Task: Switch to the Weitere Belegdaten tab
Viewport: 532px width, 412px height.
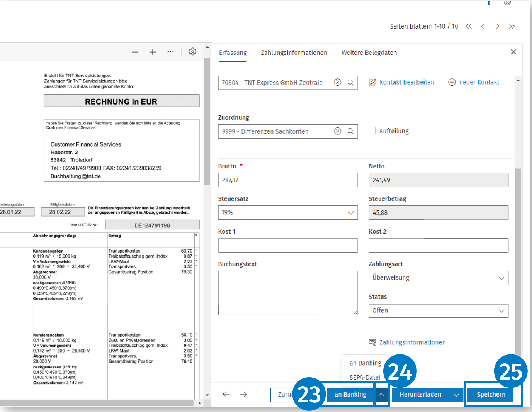Action: [x=369, y=53]
